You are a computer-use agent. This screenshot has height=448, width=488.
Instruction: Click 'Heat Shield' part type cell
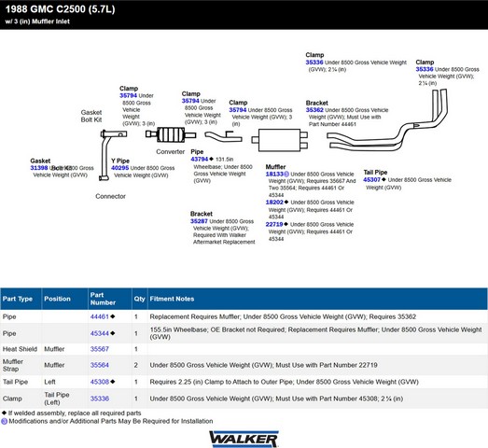pos(20,349)
